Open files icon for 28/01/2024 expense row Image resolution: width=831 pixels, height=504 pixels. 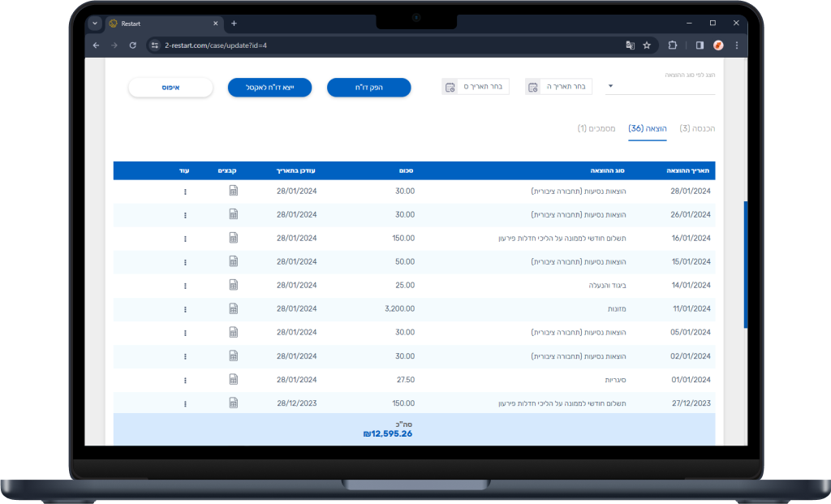point(233,191)
